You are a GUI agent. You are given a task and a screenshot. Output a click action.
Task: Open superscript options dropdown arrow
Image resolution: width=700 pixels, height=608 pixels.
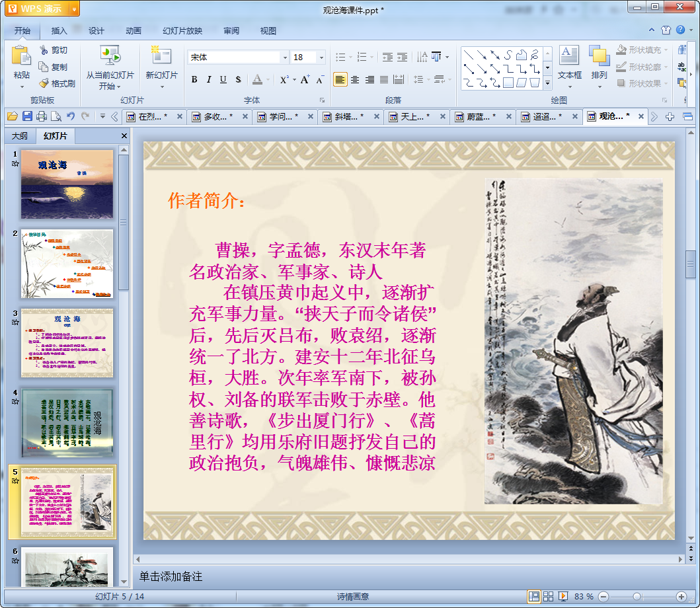pyautogui.click(x=294, y=80)
